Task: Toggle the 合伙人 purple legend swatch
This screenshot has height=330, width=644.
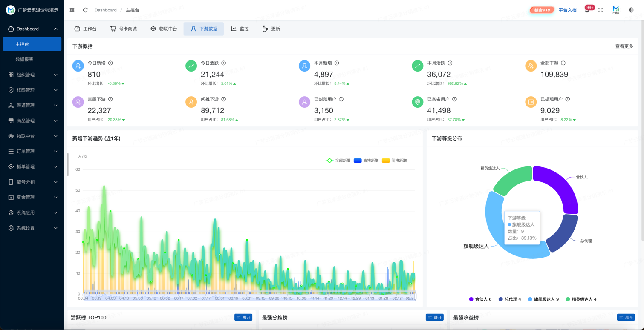Action: click(x=471, y=299)
